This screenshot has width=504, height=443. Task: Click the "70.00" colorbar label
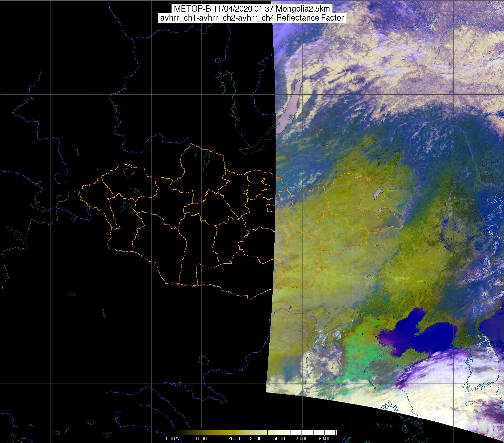302,438
